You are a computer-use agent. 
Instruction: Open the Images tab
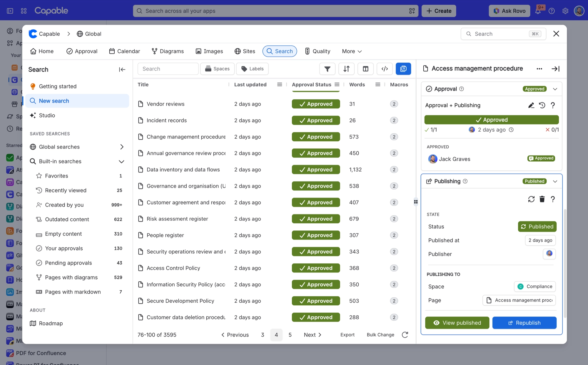[209, 51]
